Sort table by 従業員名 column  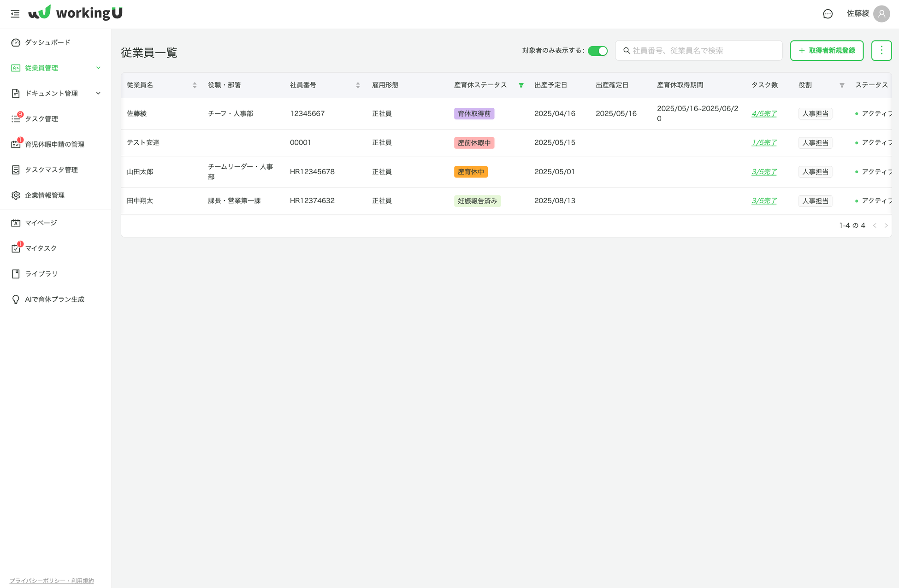195,85
